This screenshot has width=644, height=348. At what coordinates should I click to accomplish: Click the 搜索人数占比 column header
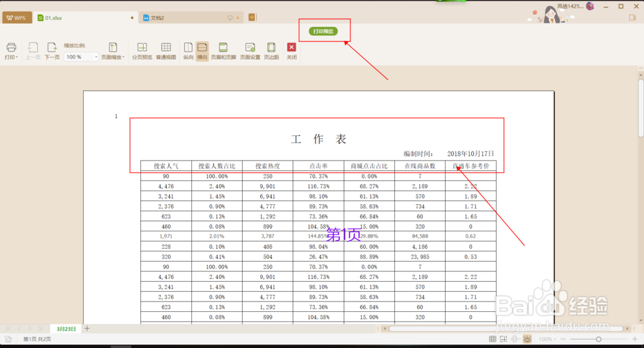point(217,166)
